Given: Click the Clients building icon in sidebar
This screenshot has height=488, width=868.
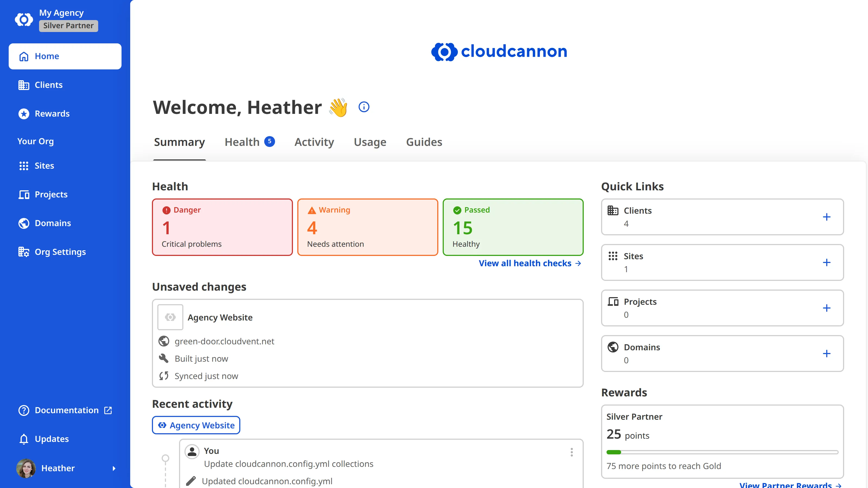Looking at the screenshot, I should pyautogui.click(x=24, y=85).
